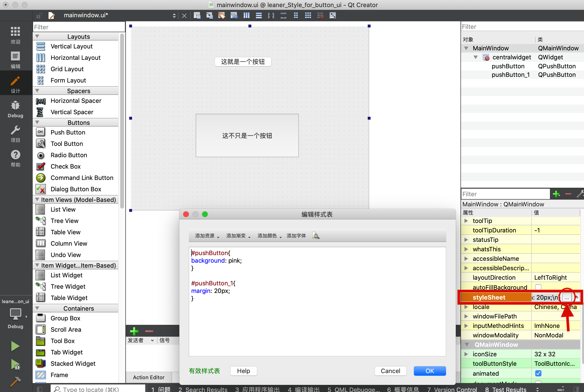Screen dimensions: 584x392
Task: Click the Adjust Size toolbar icon
Action: click(332, 15)
